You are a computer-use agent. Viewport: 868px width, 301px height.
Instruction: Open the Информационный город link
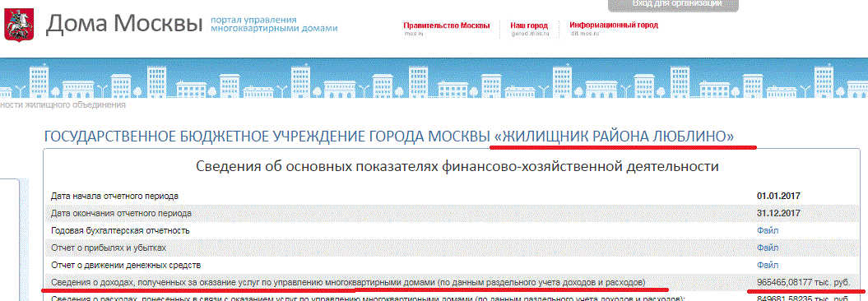[x=614, y=25]
